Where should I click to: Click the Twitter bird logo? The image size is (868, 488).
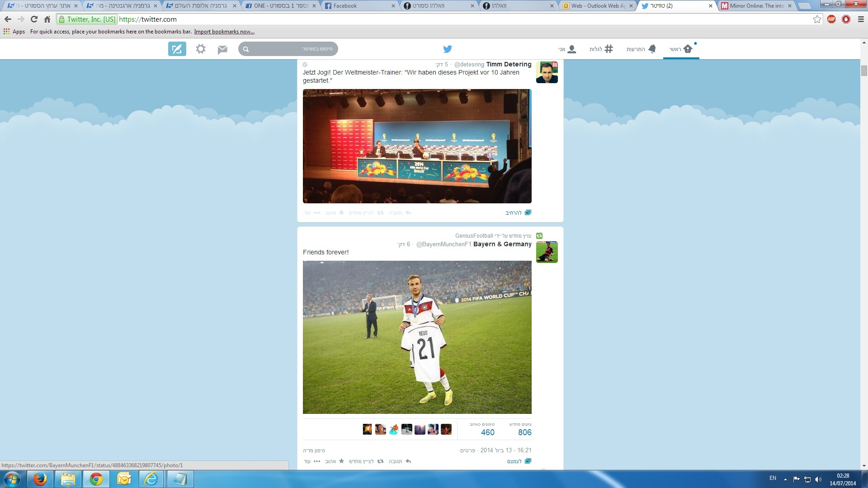point(447,49)
